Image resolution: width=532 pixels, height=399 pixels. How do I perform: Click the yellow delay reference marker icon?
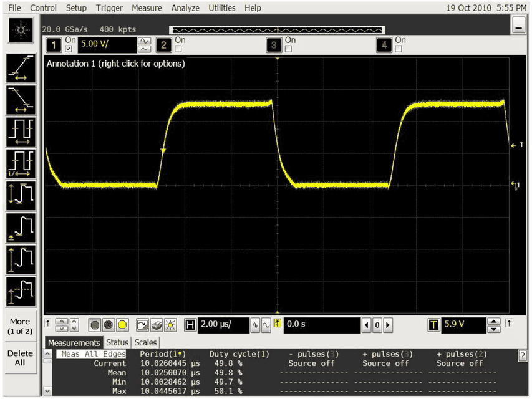pos(277,324)
